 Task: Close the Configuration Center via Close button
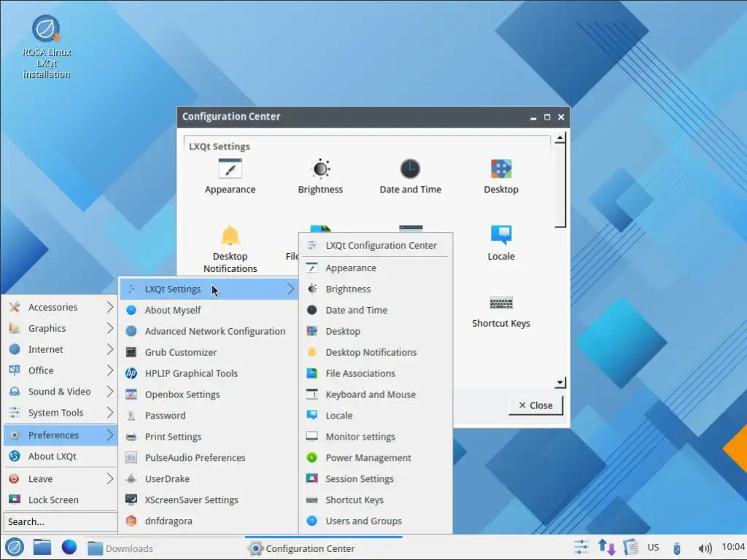tap(535, 405)
